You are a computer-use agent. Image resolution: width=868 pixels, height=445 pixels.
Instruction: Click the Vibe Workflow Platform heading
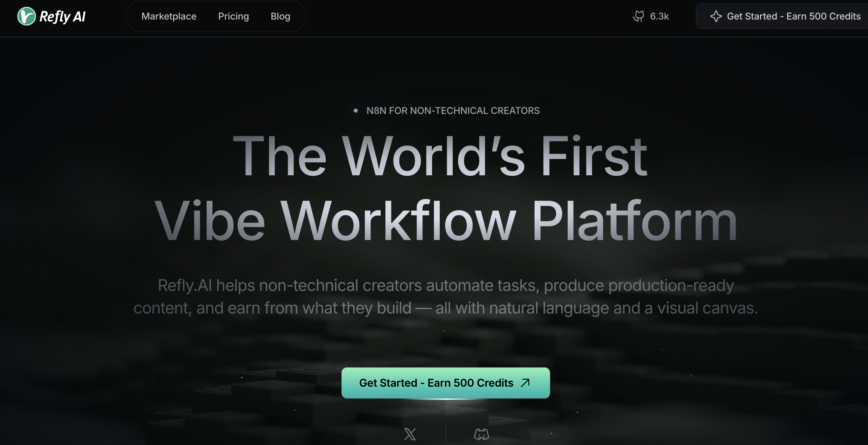pos(445,221)
